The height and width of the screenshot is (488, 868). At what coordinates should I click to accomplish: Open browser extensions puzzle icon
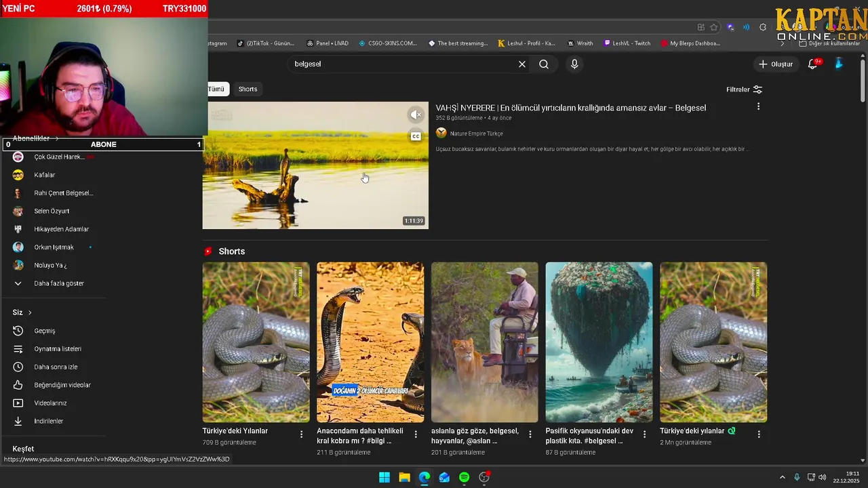tap(763, 27)
